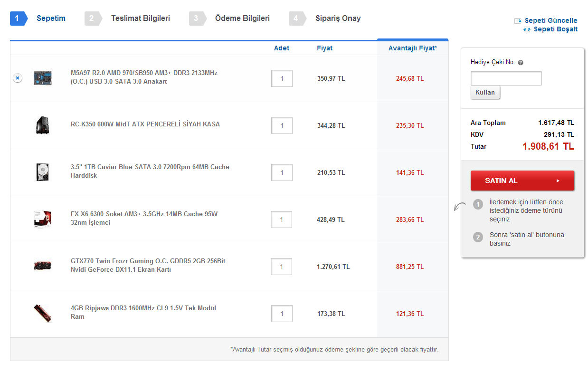Open the M5A97 motherboard product thumbnail
Image resolution: width=588 pixels, height=372 pixels.
[42, 78]
